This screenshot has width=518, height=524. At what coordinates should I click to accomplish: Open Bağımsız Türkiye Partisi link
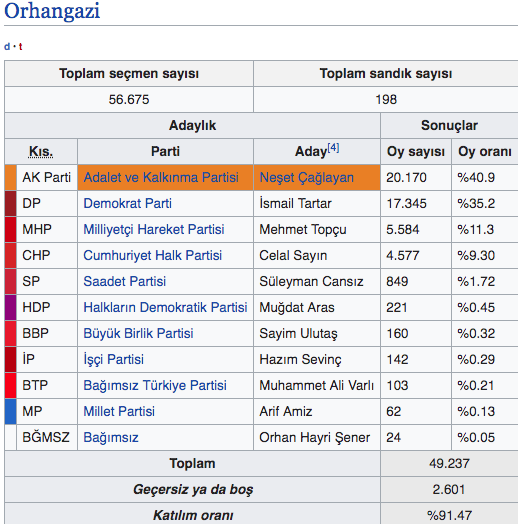155,385
